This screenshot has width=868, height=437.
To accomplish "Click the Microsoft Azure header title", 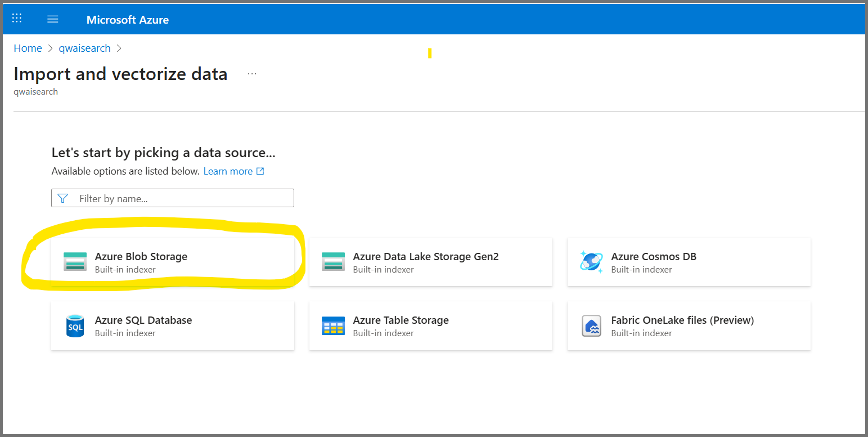I will (128, 20).
